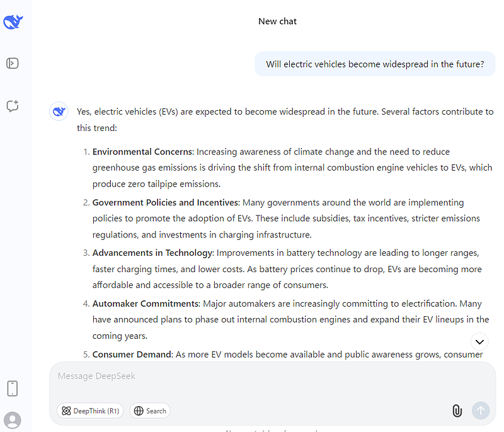The height and width of the screenshot is (432, 504).
Task: Open the mobile app download icon
Action: 13,389
